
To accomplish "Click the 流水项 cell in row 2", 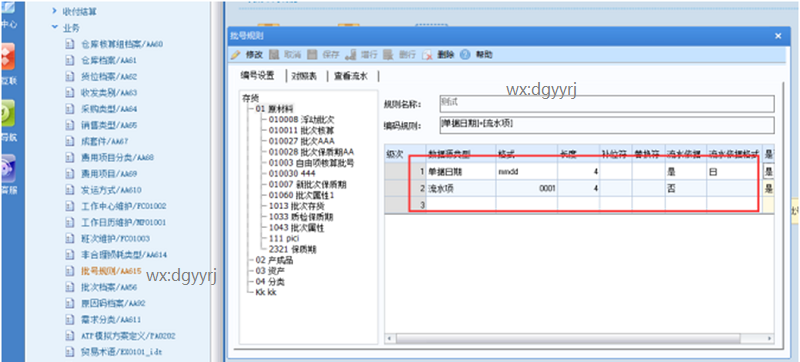I will [x=461, y=188].
